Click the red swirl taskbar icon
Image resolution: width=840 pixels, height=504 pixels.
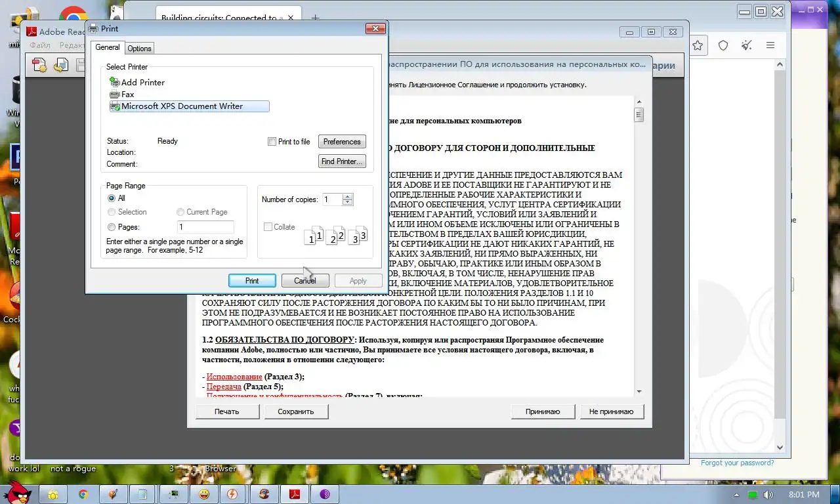(x=264, y=494)
